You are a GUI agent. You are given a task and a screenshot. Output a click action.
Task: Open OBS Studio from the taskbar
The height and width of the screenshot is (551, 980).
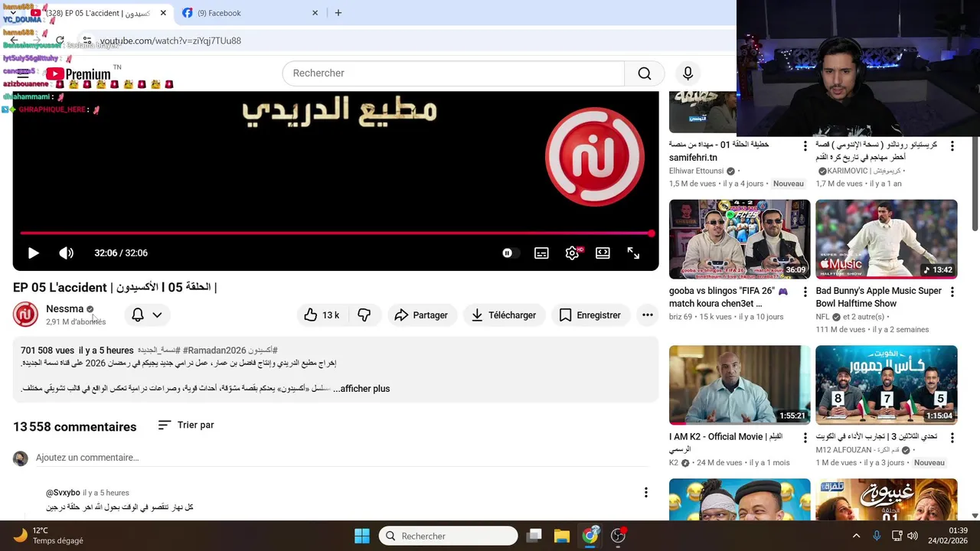pyautogui.click(x=618, y=536)
